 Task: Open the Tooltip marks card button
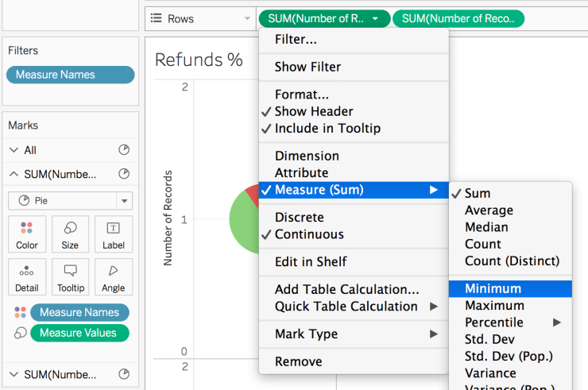coord(70,277)
